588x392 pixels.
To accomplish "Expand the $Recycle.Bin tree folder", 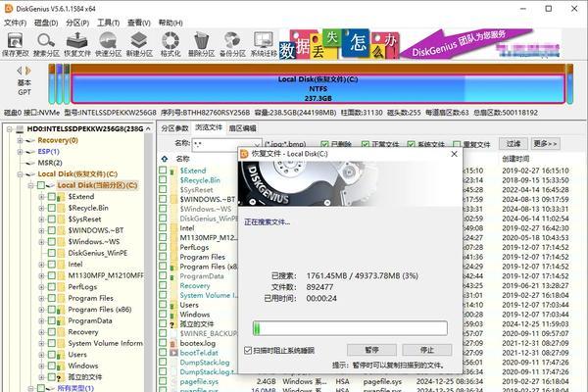I will click(x=41, y=208).
